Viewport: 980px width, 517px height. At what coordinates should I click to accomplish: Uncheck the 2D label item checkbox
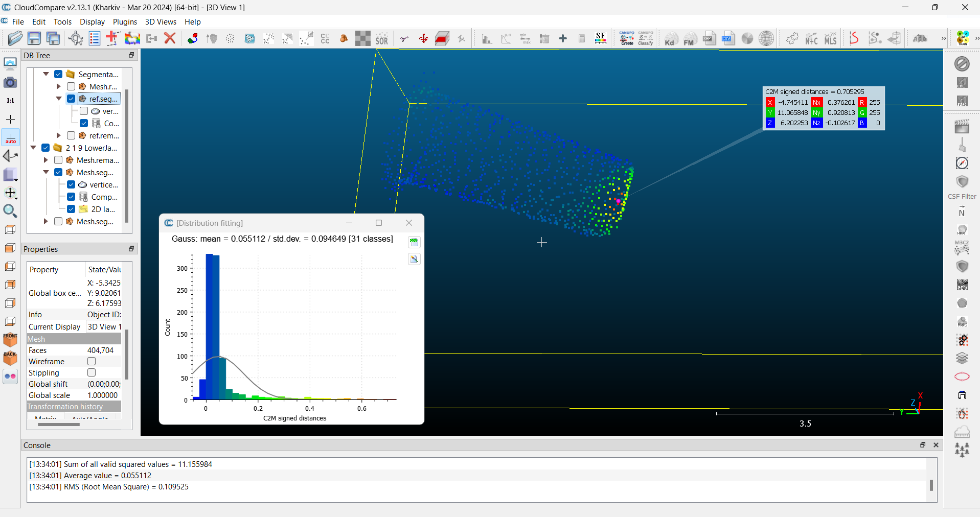[x=71, y=209]
